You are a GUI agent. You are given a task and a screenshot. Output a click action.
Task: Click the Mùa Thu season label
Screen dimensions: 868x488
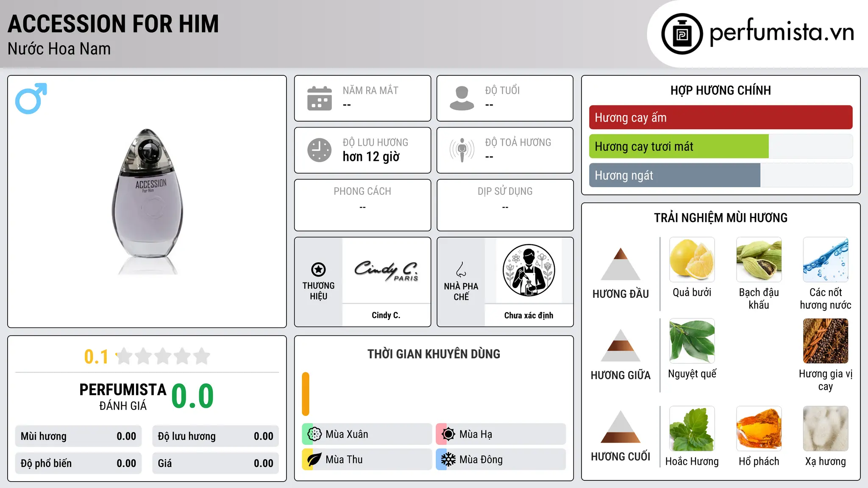[344, 460]
